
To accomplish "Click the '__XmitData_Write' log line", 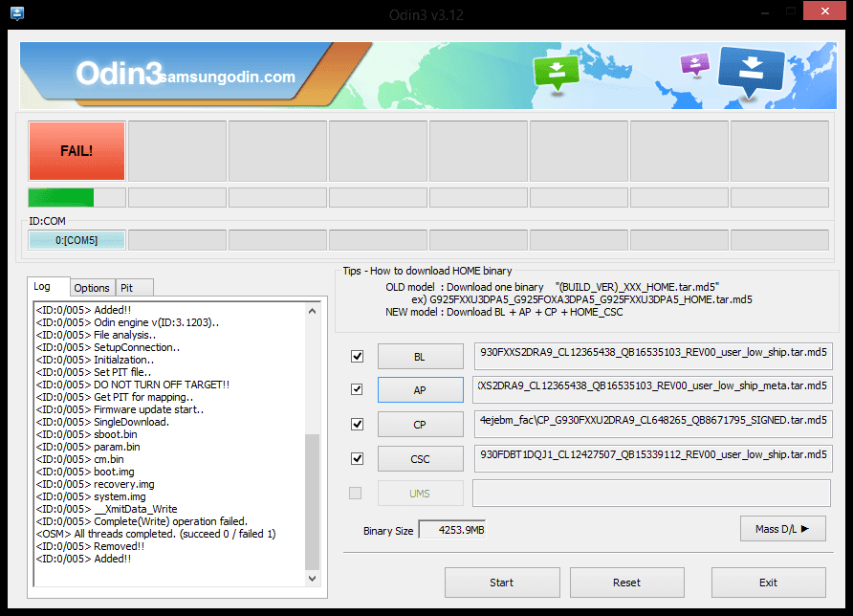I will pos(107,509).
